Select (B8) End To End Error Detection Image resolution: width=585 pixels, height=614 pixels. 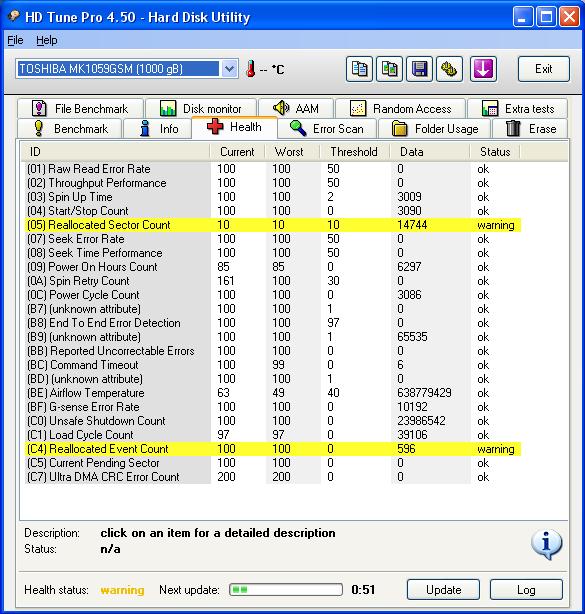[273, 323]
